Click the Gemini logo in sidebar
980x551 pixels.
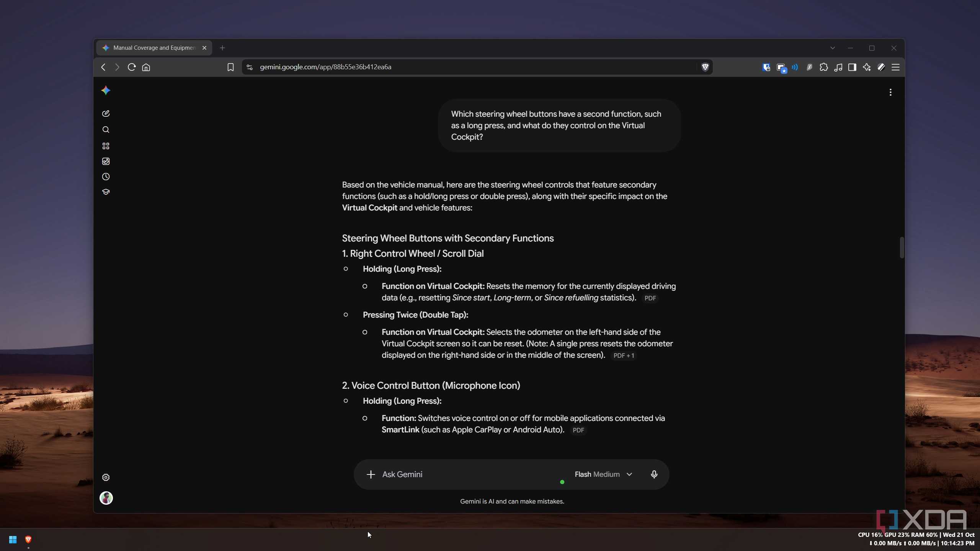coord(106,91)
